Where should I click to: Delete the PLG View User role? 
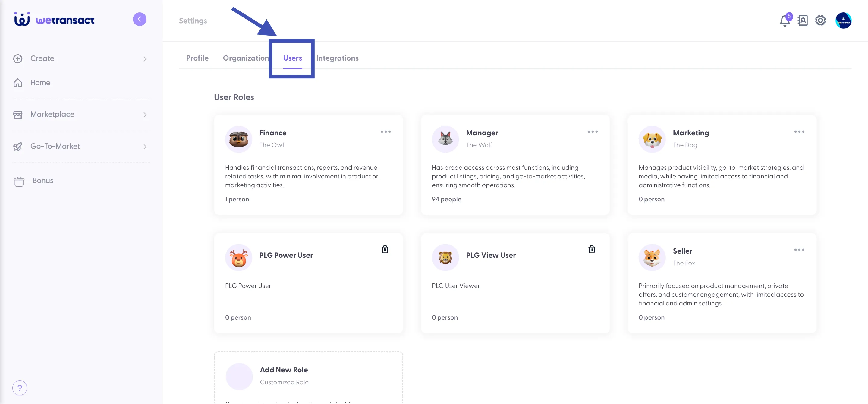coord(592,249)
